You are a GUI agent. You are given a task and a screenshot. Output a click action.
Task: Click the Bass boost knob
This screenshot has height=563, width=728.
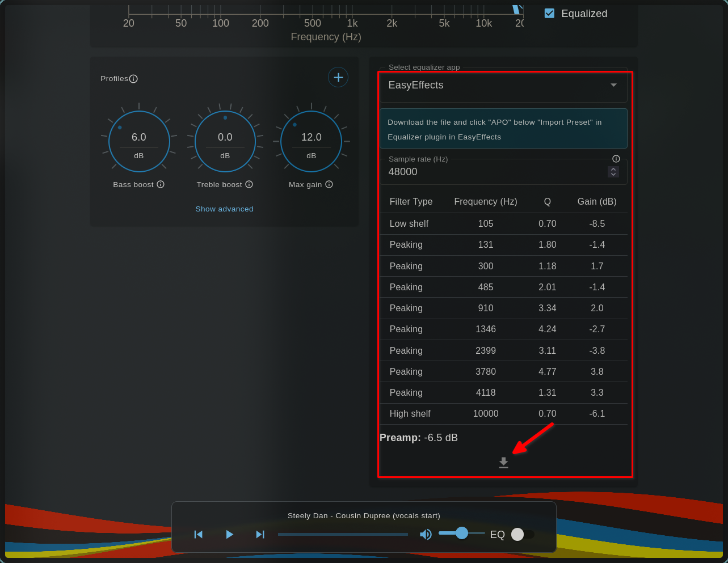pos(139,141)
